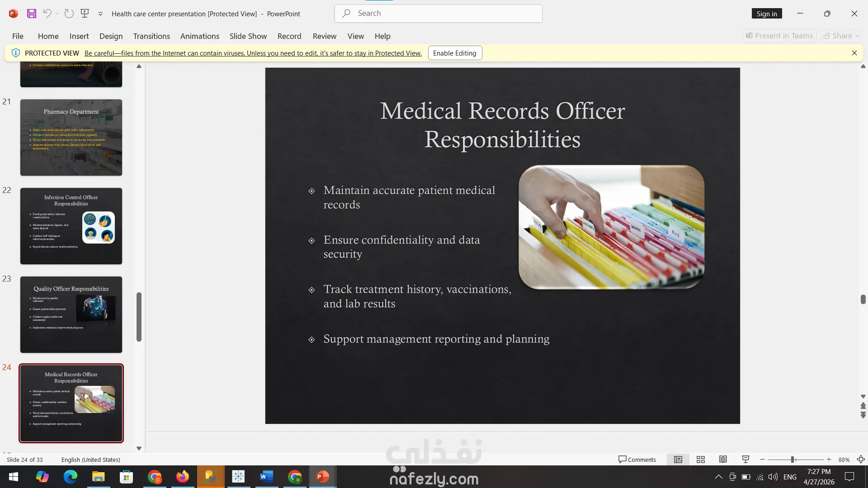Open the Record tab
The image size is (868, 488).
tap(289, 36)
